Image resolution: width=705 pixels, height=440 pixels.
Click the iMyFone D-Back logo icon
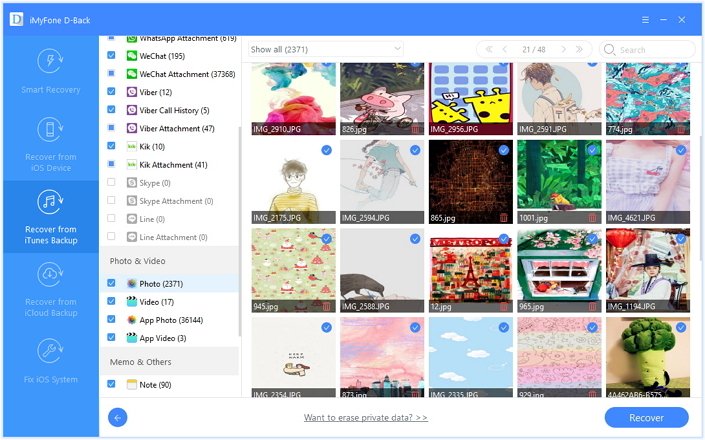(x=16, y=20)
